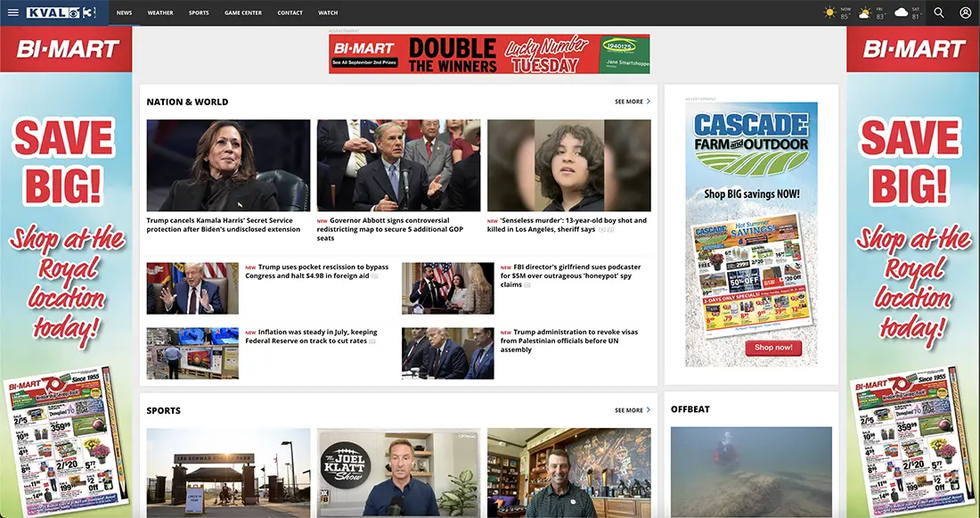Click the right Bi-Mart Save Big ad
The width and height of the screenshot is (980, 518).
point(913,272)
